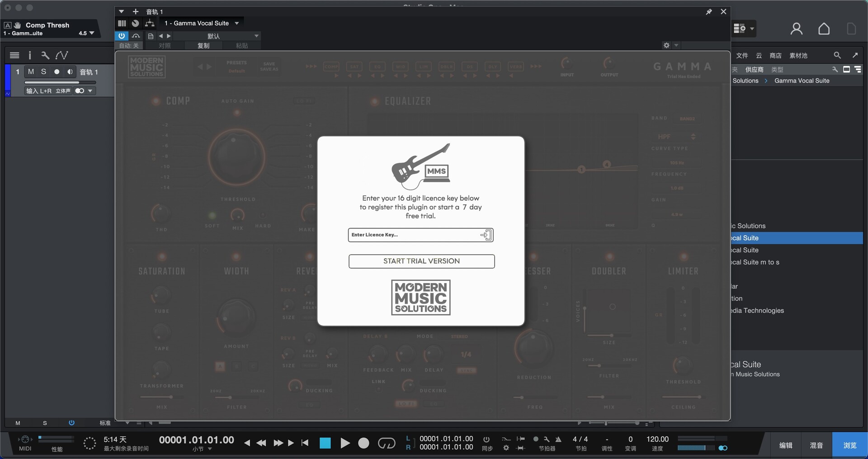Open the 素材池 pool tab in browser
The height and width of the screenshot is (459, 868).
(798, 56)
